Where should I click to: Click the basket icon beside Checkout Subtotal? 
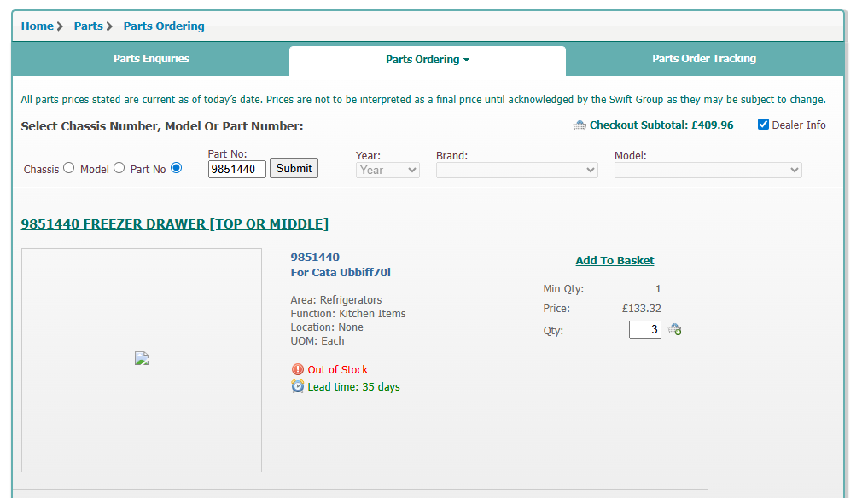point(580,125)
